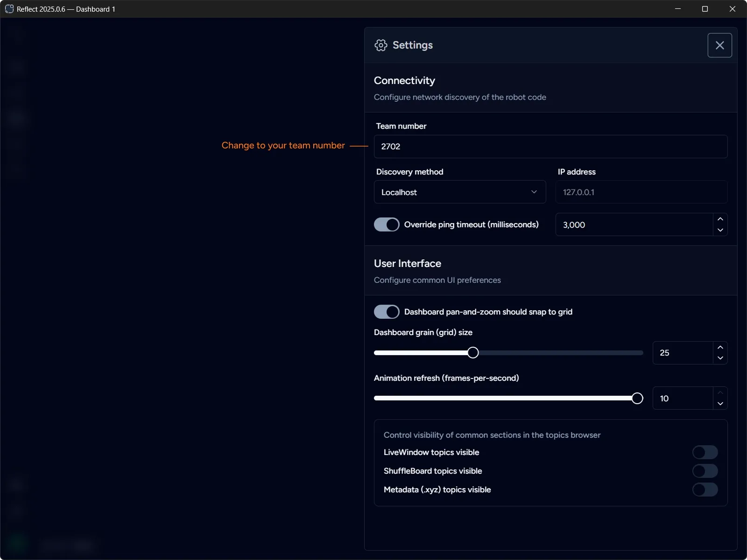
Task: Disable the Override ping timeout toggle
Action: (387, 224)
